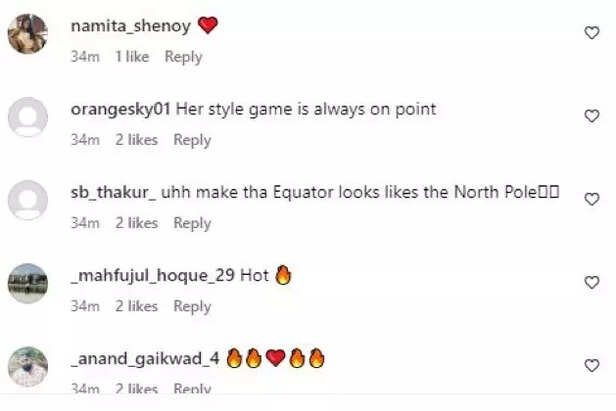Visit the orangesky01 username link

(x=121, y=110)
